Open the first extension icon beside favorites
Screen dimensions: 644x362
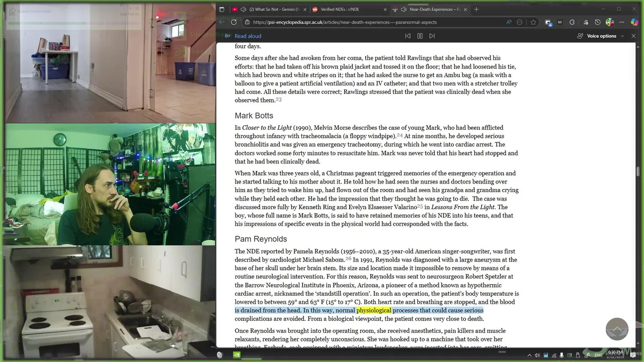pos(548,22)
